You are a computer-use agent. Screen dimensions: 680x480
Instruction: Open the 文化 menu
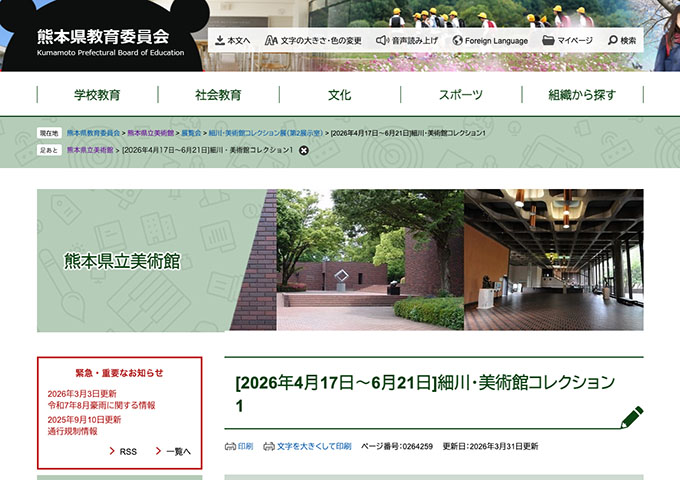[x=340, y=95]
